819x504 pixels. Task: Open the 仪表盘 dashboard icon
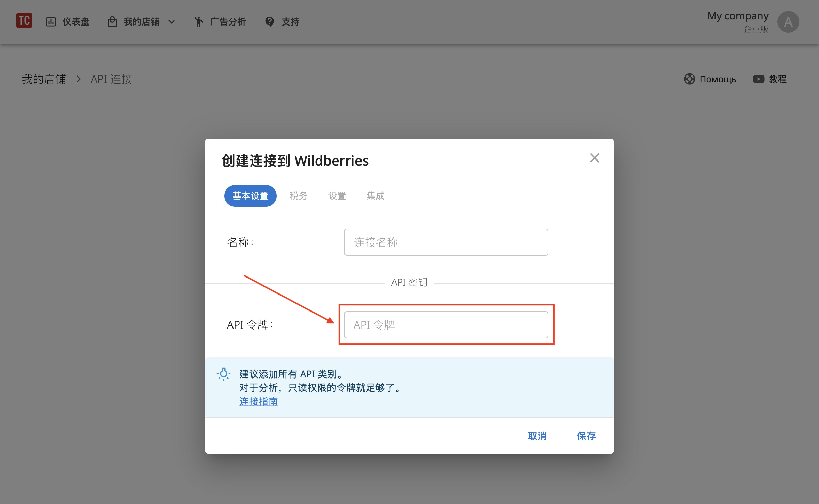pos(51,22)
